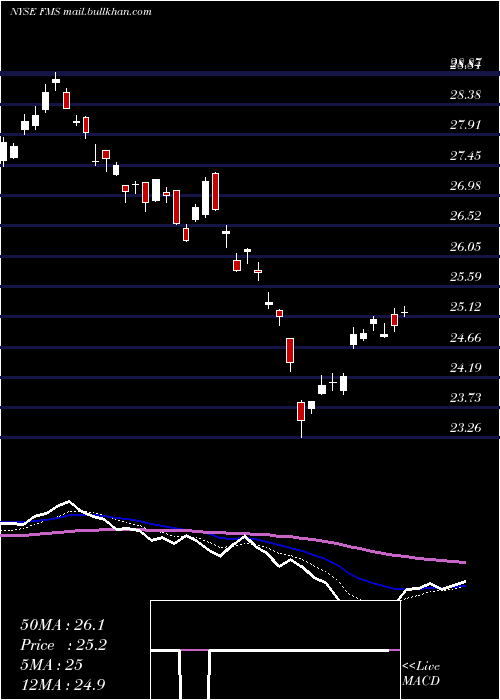This screenshot has height=700, width=500.
Task: Click the 12MA : 24.9 readout
Action: pos(62,685)
